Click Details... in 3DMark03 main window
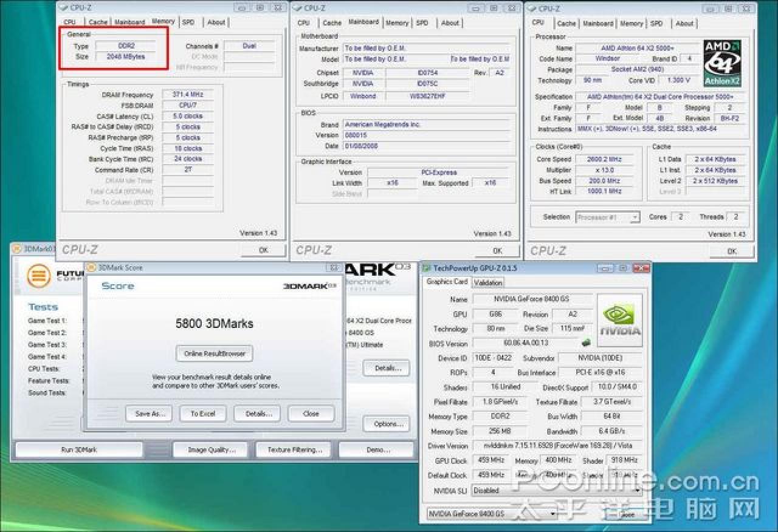Screen dimensions: 778x532 387,368
